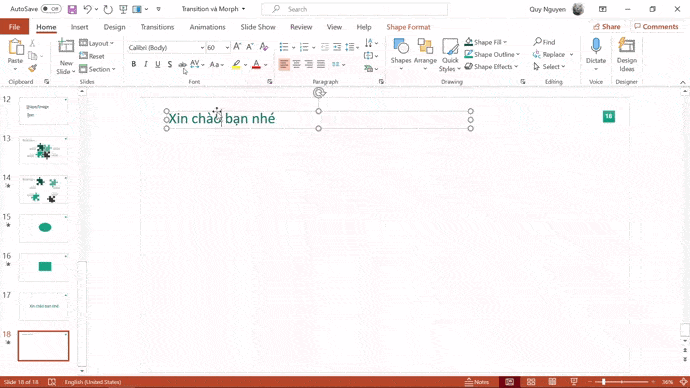Save the presentation with the floppy disk icon

pyautogui.click(x=72, y=9)
